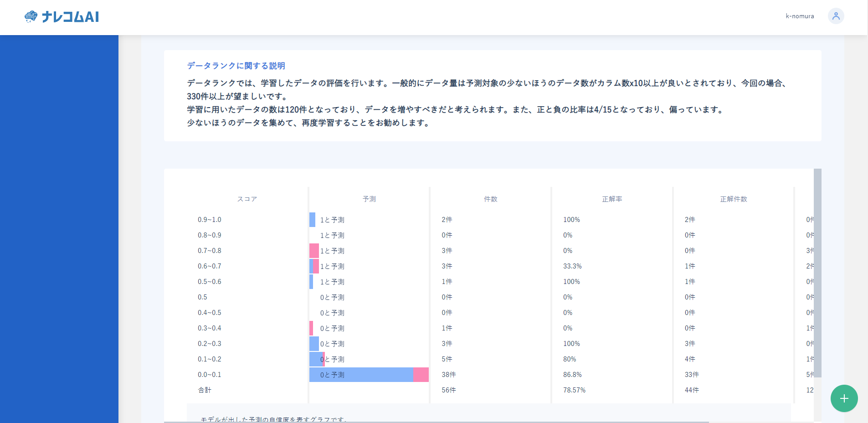The image size is (868, 423).
Task: Click the ナレコムAI brain logo icon
Action: [x=30, y=16]
